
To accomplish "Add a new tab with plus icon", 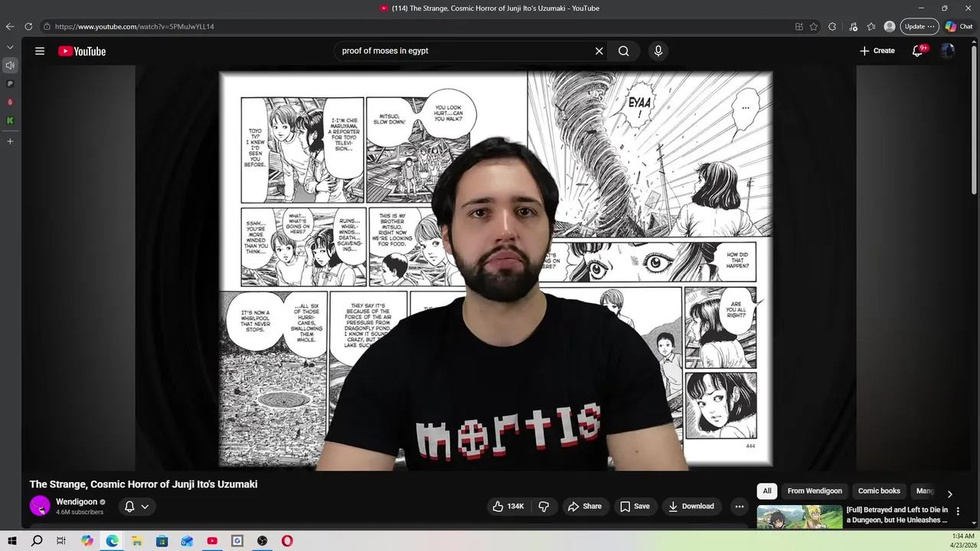I will 10,141.
